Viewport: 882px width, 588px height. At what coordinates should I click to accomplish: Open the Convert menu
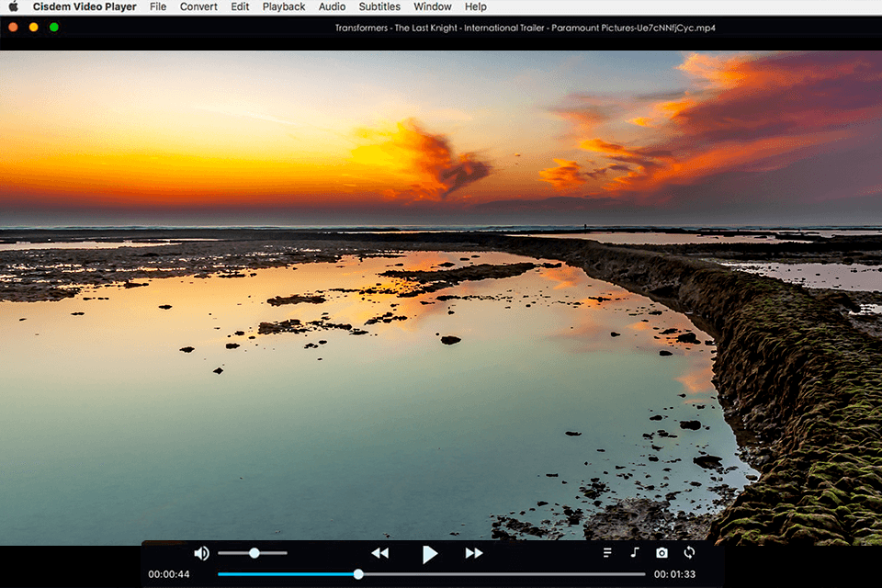198,6
